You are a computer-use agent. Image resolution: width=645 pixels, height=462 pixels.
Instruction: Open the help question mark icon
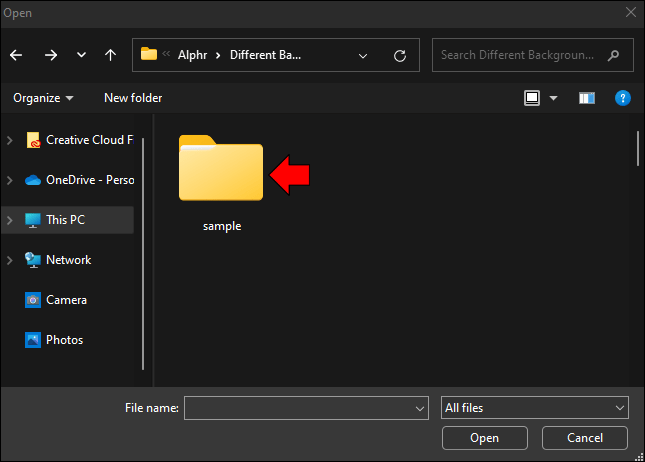click(x=622, y=98)
